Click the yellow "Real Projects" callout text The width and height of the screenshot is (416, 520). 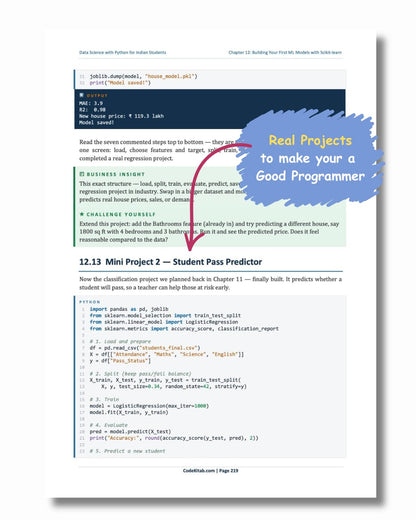tap(310, 140)
